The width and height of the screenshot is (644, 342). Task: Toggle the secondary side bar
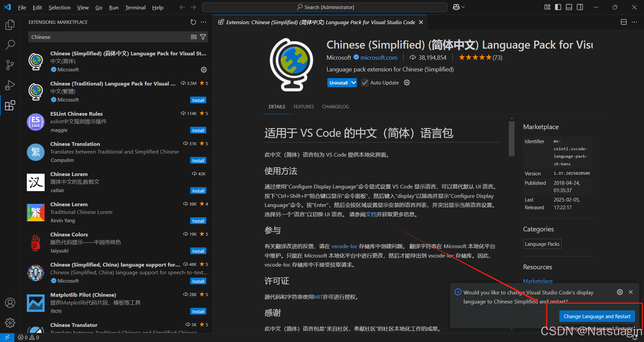tap(580, 7)
